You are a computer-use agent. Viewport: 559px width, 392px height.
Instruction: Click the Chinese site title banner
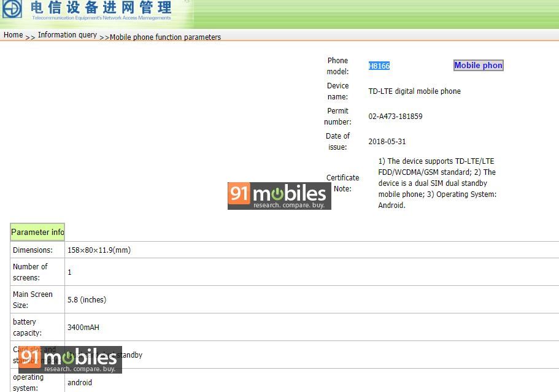pyautogui.click(x=101, y=7)
